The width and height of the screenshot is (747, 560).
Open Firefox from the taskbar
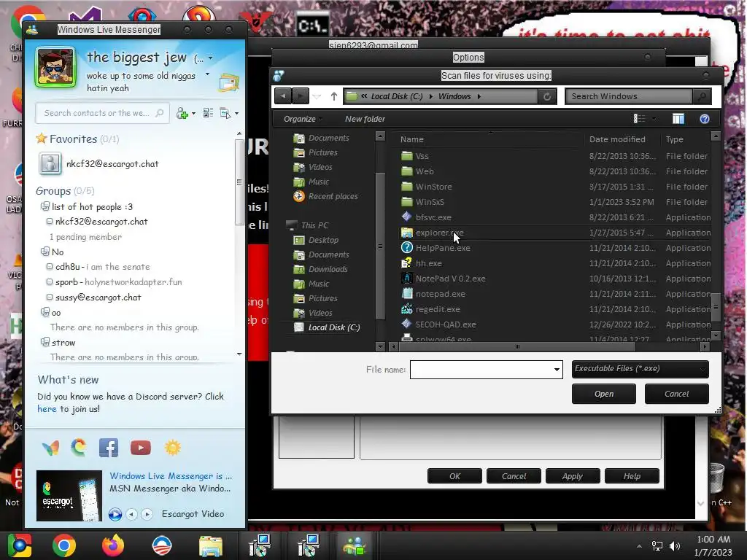tap(113, 545)
